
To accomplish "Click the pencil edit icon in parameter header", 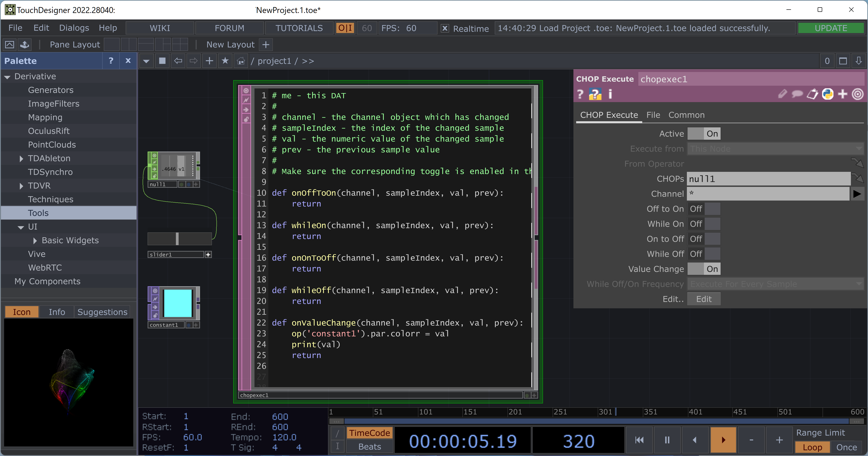I will pyautogui.click(x=782, y=94).
